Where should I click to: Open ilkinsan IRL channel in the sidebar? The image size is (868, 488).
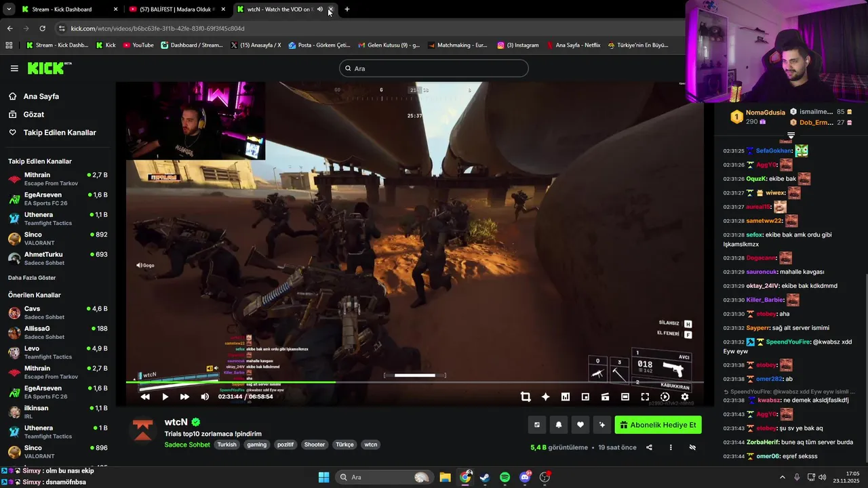[x=58, y=412]
